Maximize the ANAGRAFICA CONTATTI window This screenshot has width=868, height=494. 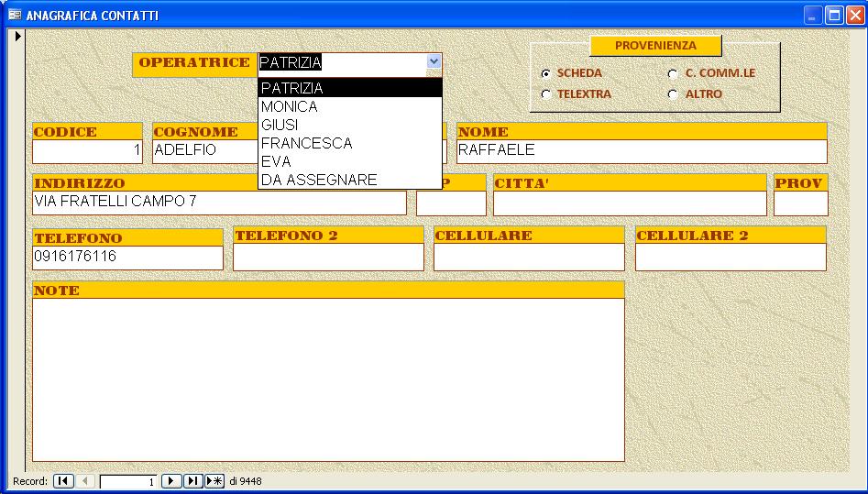[834, 15]
